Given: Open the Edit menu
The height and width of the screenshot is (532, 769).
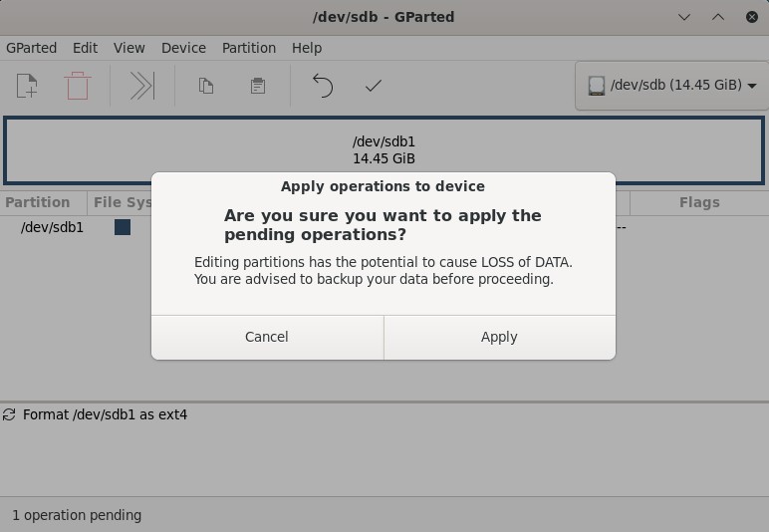Looking at the screenshot, I should point(85,48).
